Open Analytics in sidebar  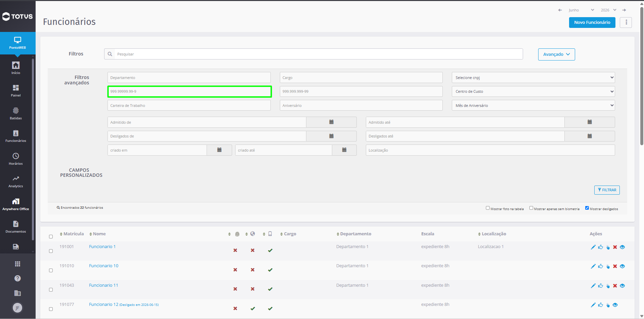click(x=16, y=181)
